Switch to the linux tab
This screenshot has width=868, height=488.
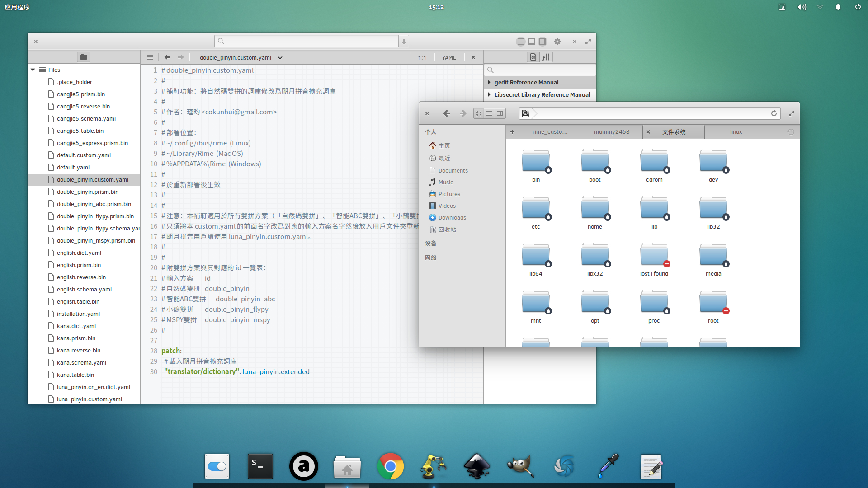(x=736, y=132)
